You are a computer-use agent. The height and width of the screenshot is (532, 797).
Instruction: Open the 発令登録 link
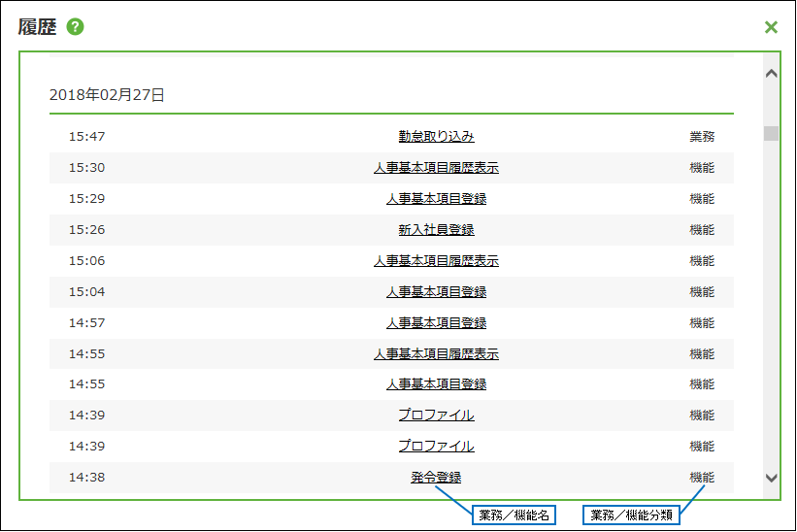[x=436, y=477]
